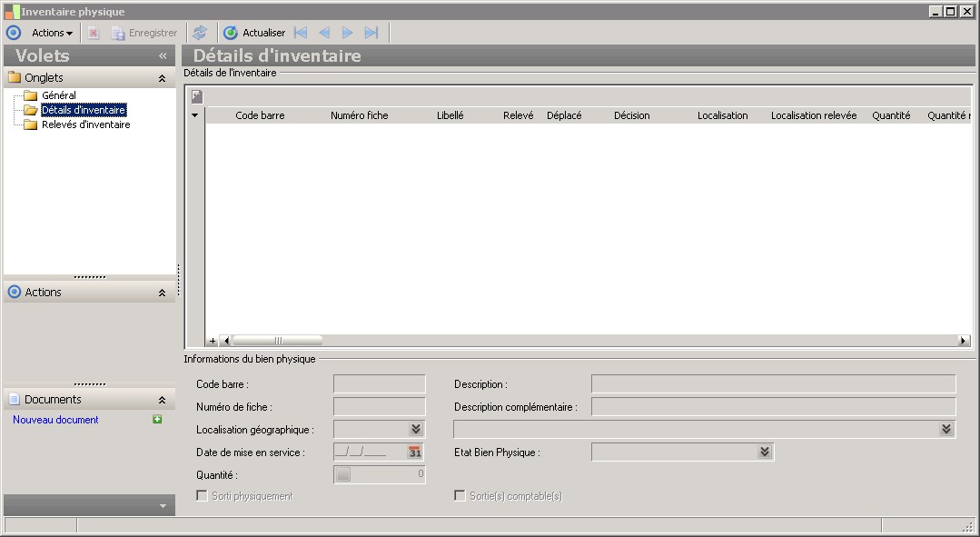The width and height of the screenshot is (980, 537).
Task: Click the splitter grip between Onglets and Actions
Action: tap(89, 277)
